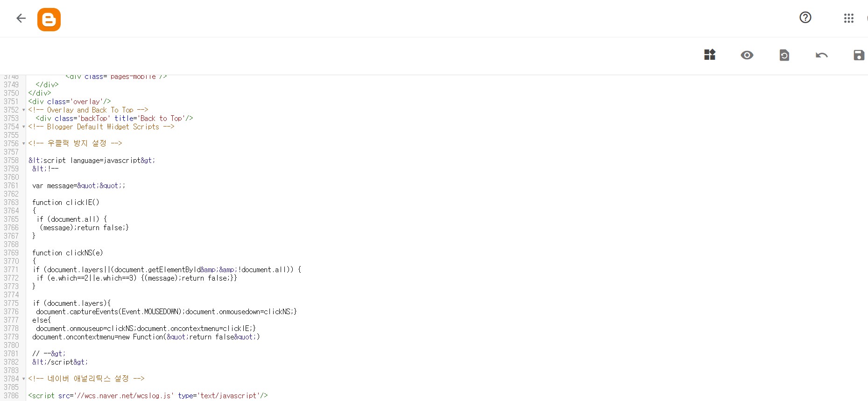Collapse code fold at line 3784

pos(23,379)
